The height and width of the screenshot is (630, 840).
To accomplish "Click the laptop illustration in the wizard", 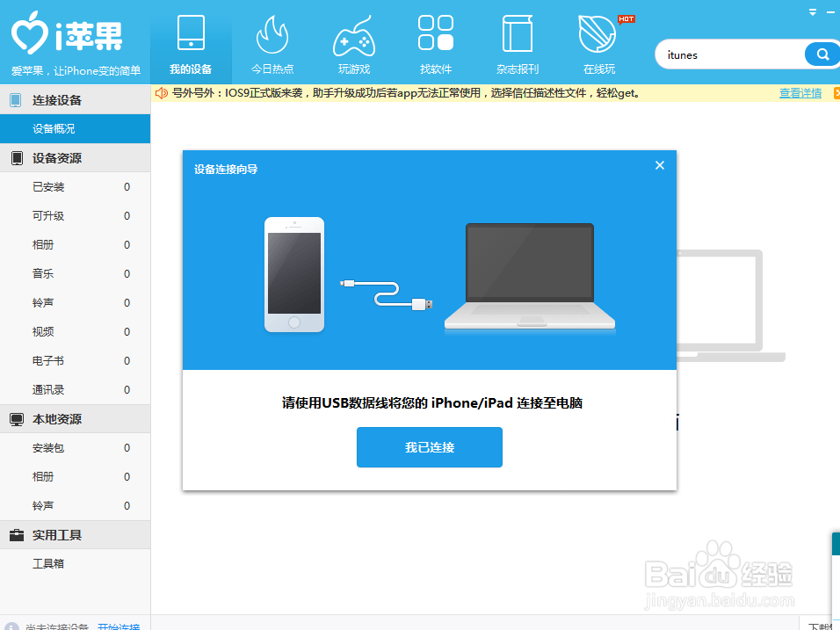I will 529,277.
